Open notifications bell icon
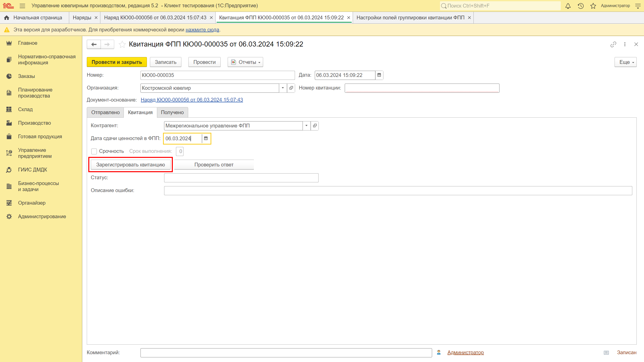Viewport: 644px width, 362px height. tap(568, 6)
